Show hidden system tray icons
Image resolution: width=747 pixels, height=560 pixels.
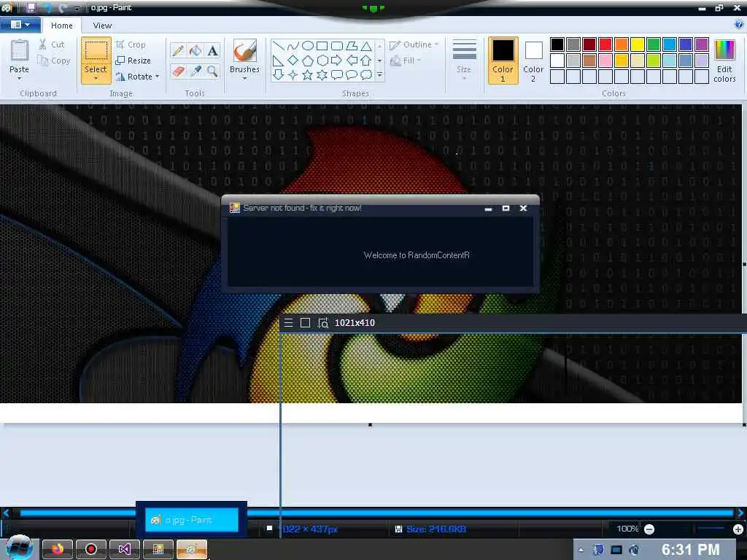point(581,551)
